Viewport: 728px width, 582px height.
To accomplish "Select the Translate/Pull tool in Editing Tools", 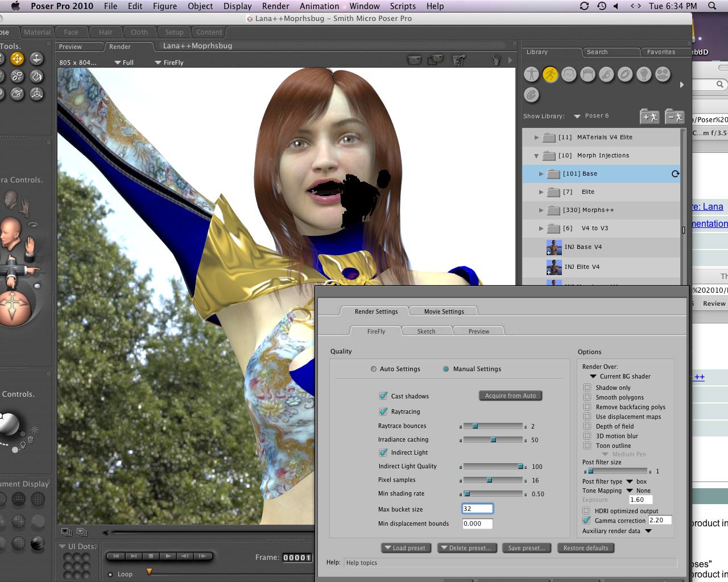I will (x=17, y=59).
